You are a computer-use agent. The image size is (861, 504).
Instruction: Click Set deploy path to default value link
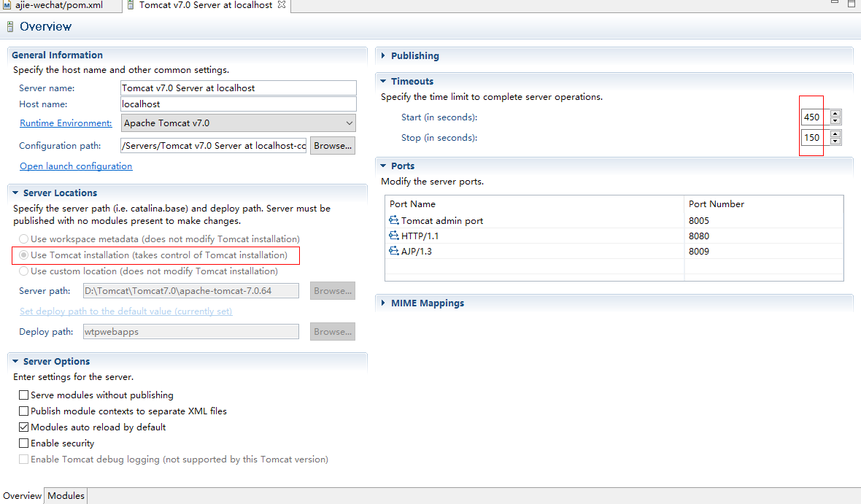tap(126, 311)
